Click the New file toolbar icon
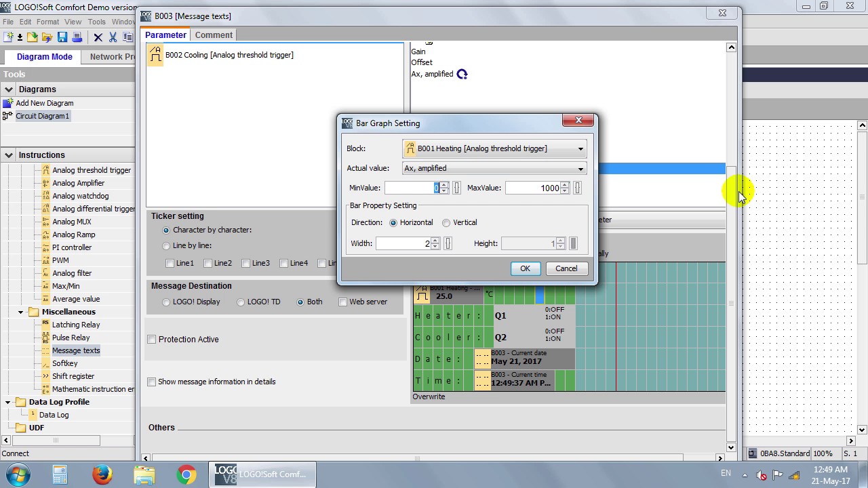 tap(8, 37)
